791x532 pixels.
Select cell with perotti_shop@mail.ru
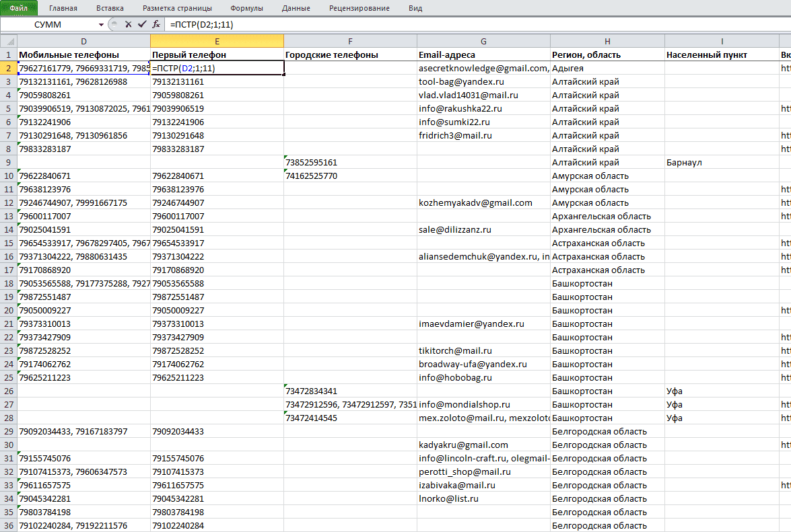(483, 471)
